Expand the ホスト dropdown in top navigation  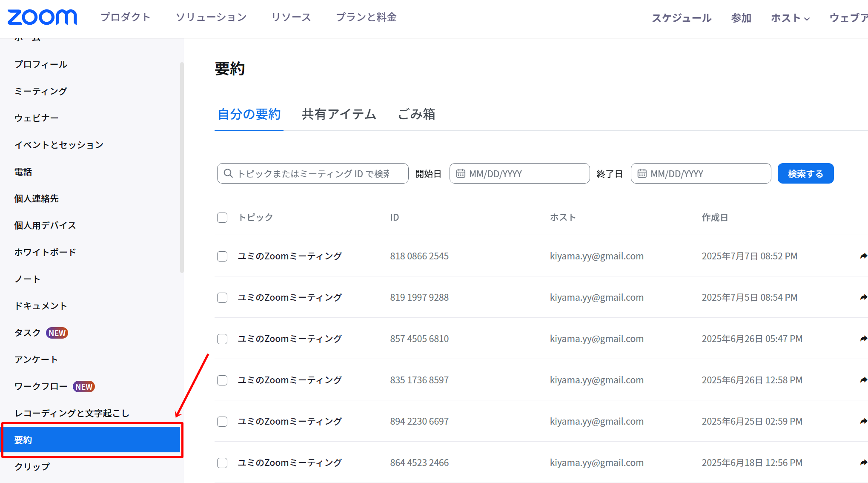pos(790,18)
